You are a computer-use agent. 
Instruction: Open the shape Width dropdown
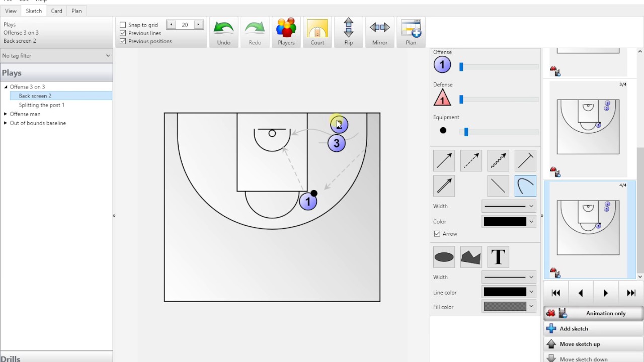509,277
